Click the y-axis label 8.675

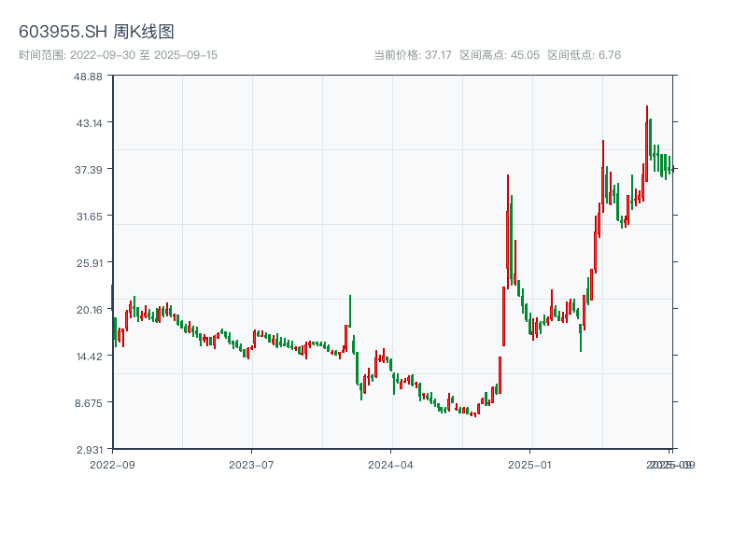click(89, 403)
